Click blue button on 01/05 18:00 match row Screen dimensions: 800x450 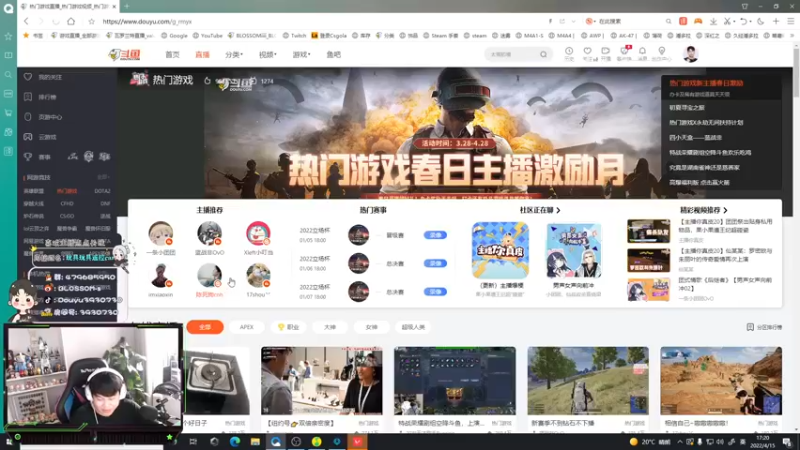click(x=435, y=235)
